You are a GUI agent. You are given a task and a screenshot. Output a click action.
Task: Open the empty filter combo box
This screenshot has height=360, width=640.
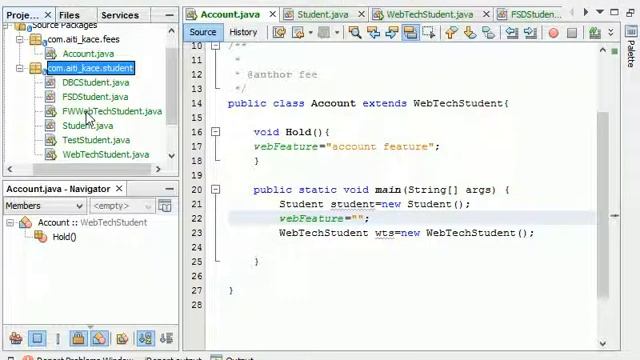122,206
